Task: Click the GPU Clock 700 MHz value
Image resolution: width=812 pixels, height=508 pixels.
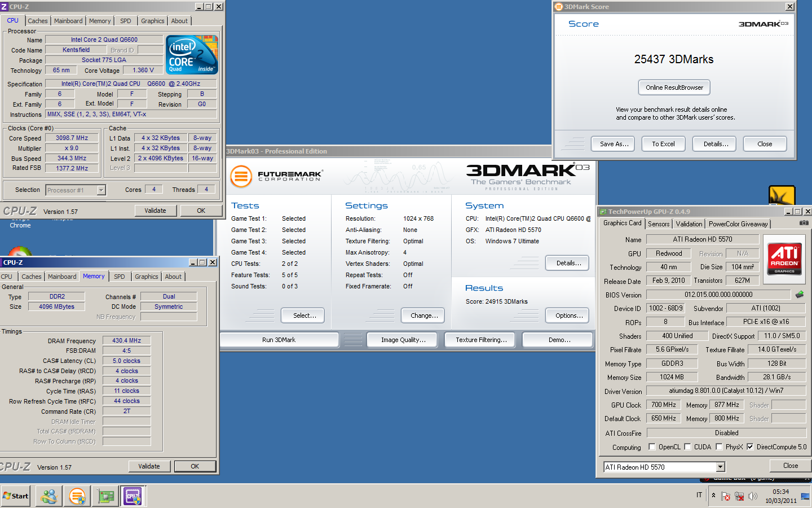Action: (x=664, y=405)
